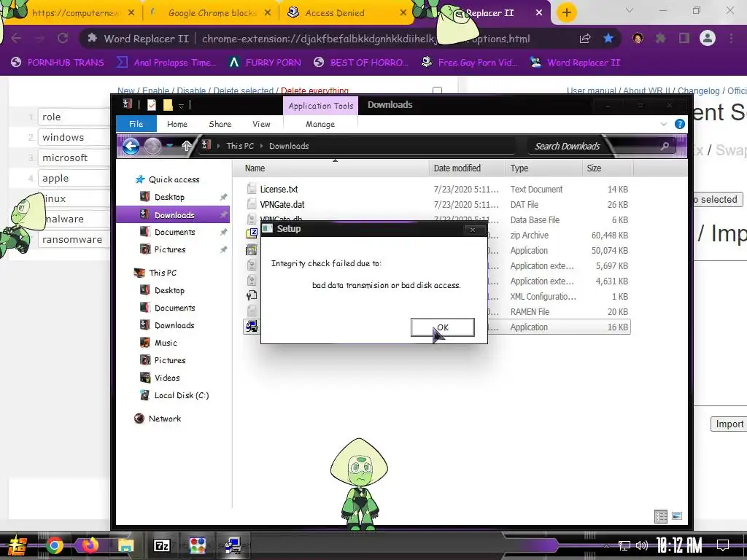Open the Share ribbon tab

pyautogui.click(x=220, y=124)
